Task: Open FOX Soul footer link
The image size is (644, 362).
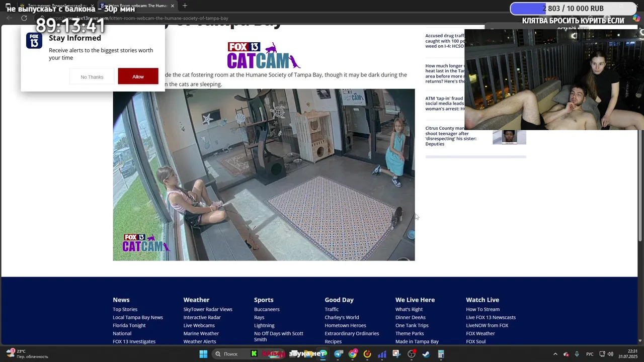Action: pyautogui.click(x=475, y=341)
